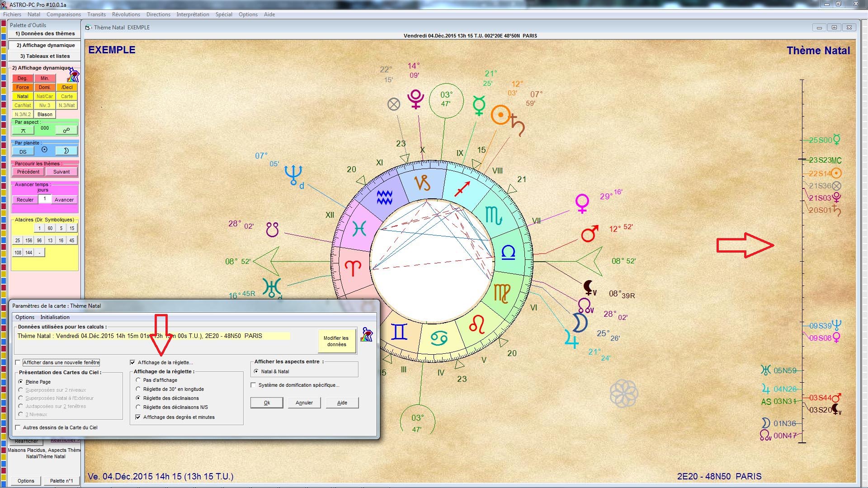Click the Reculer time button
The height and width of the screenshot is (488, 868).
(25, 200)
